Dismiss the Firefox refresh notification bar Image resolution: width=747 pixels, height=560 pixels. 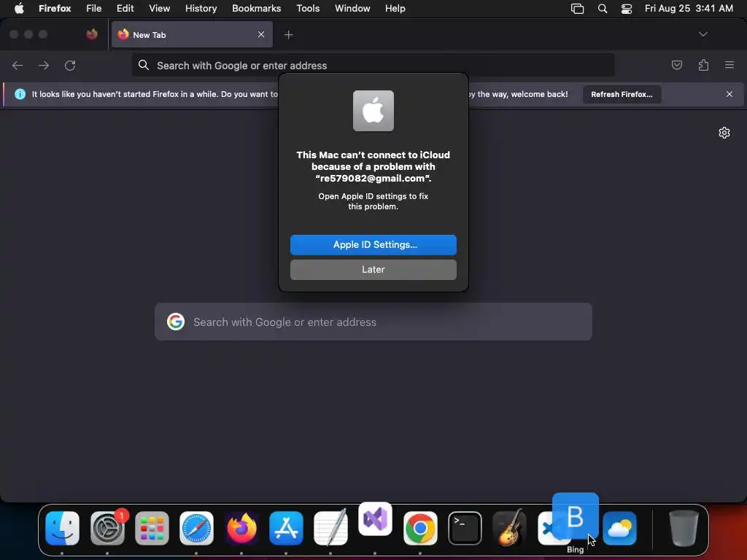[x=729, y=94]
